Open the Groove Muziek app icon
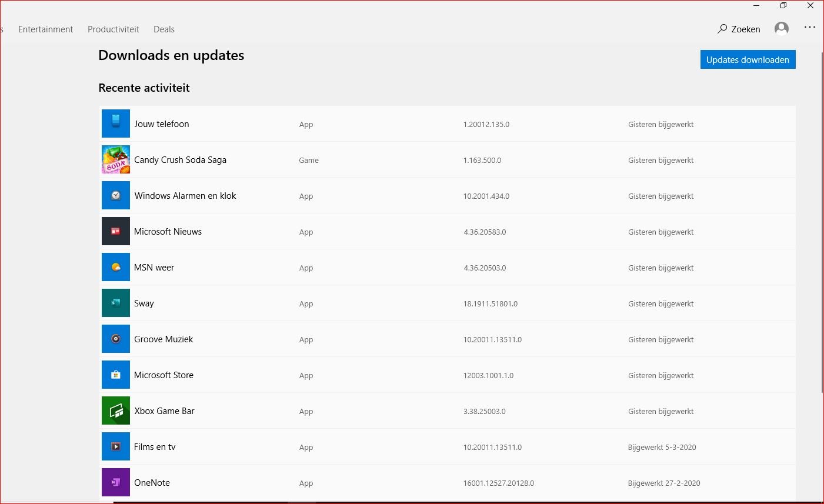Screen dimensions: 824x504 click(116, 339)
